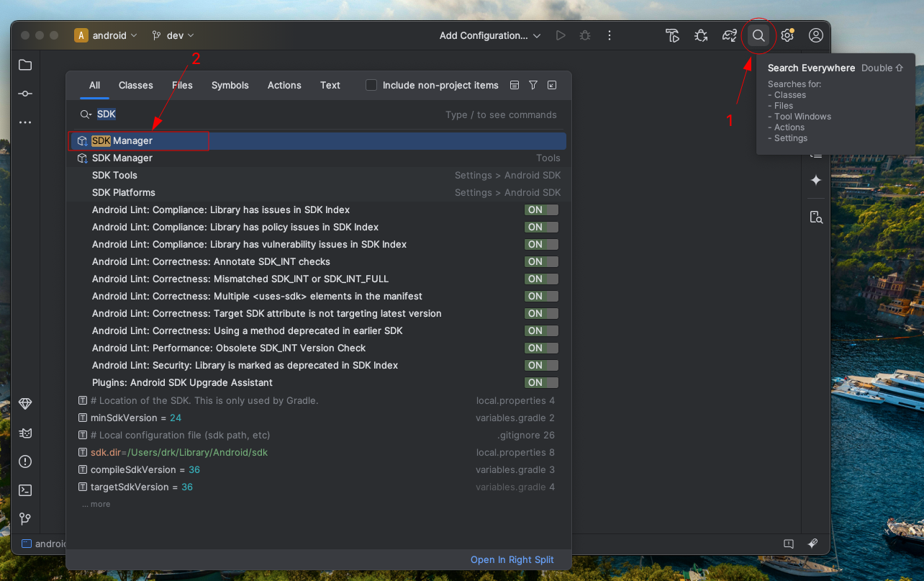Run Gradle sync from the toolbar

(730, 35)
